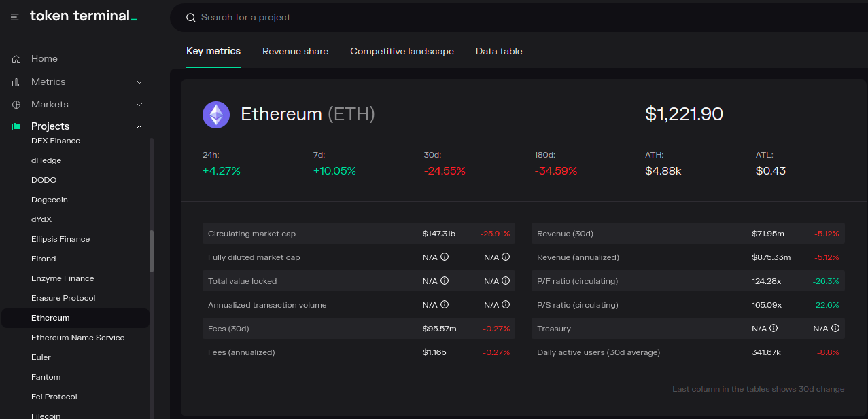This screenshot has height=419, width=868.
Task: Go to Home in sidebar
Action: [44, 59]
